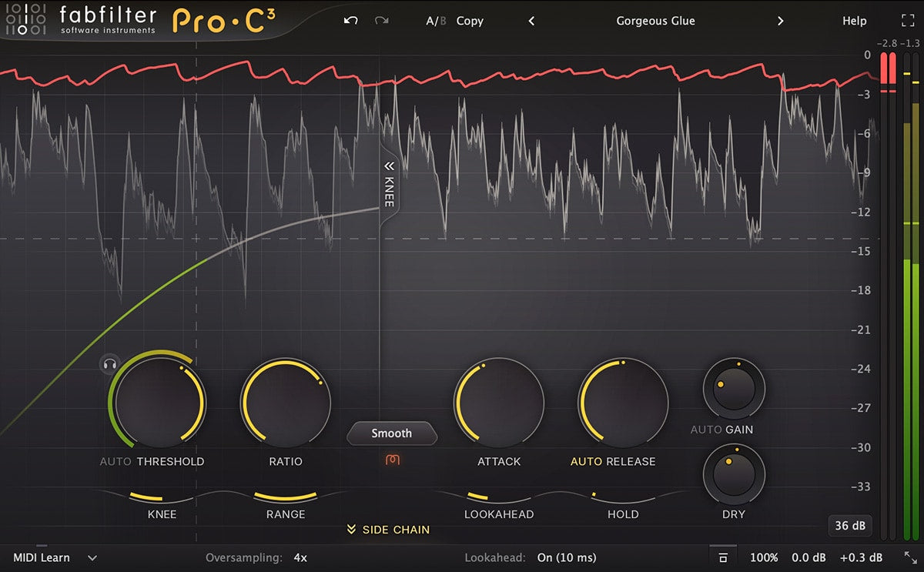The height and width of the screenshot is (572, 924).
Task: Click the global bypass icon in bottom bar
Action: 722,557
